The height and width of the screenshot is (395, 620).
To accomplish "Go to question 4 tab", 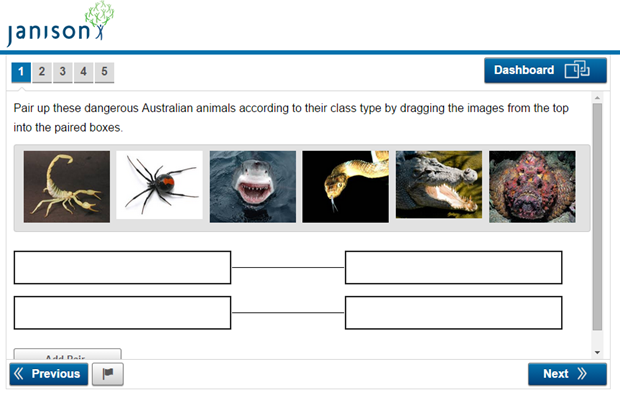I will (83, 72).
